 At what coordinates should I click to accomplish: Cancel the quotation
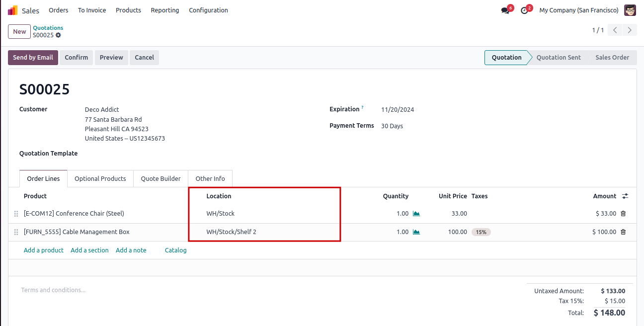[x=145, y=58]
